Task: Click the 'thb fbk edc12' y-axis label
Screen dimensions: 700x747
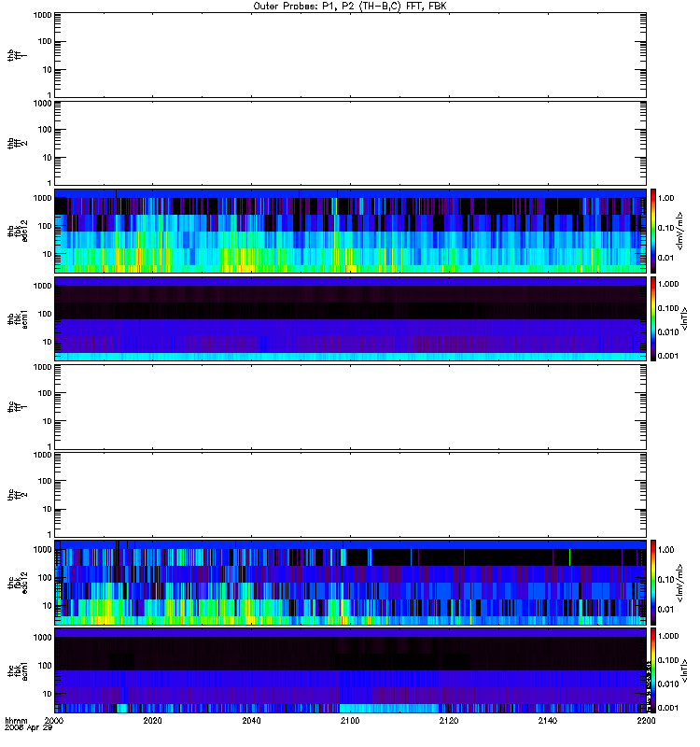Action: 18,231
